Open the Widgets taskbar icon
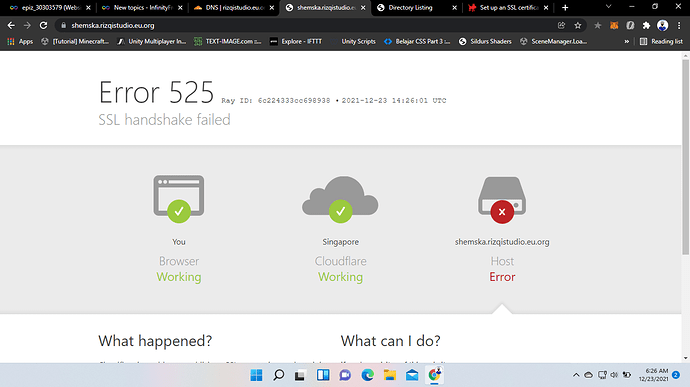Image resolution: width=690 pixels, height=387 pixels. (323, 375)
